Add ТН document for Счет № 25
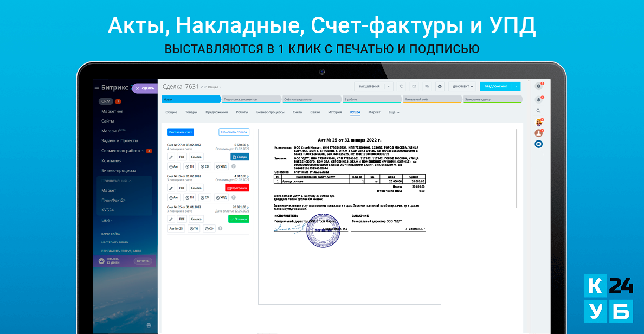Image resolution: width=644 pixels, height=334 pixels. tap(194, 228)
